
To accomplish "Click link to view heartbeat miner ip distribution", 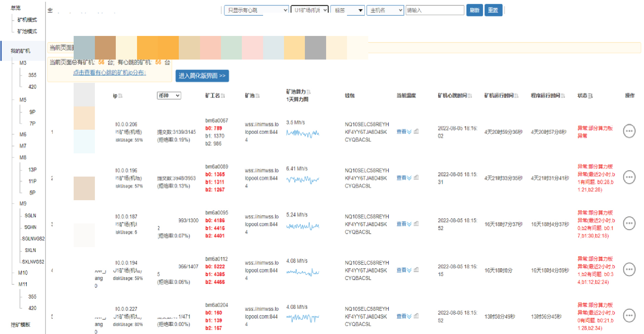I will pos(109,73).
